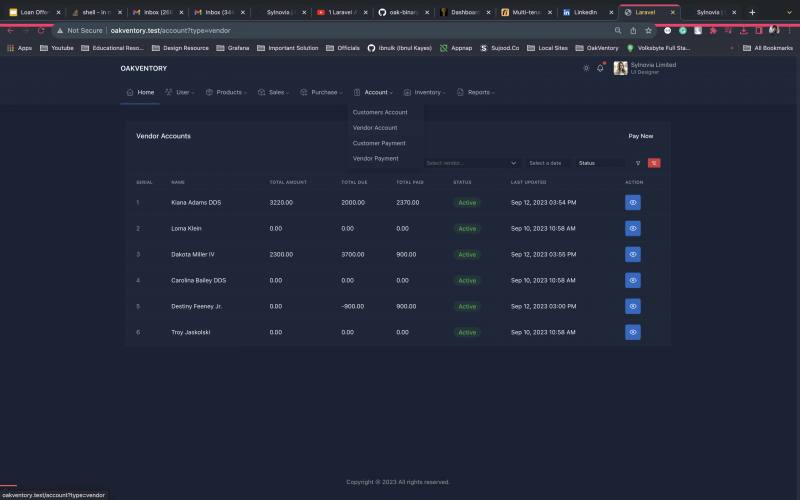The image size is (800, 500).
Task: View account details for Troy Jaskolski
Action: 633,332
